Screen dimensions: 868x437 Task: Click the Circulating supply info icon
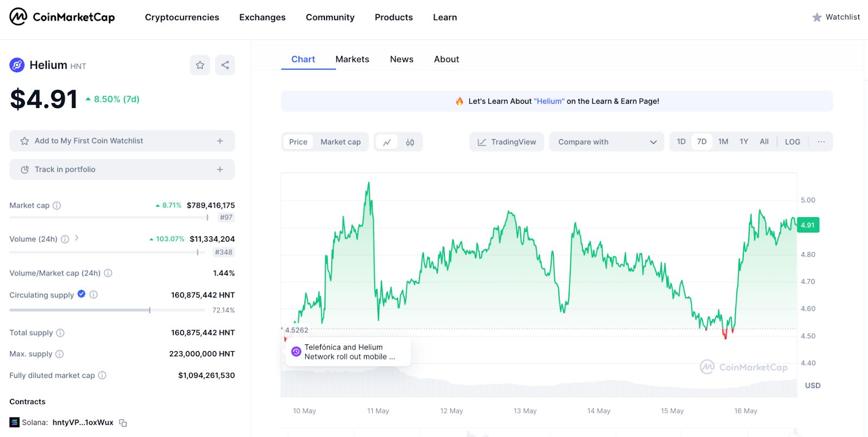(x=93, y=295)
